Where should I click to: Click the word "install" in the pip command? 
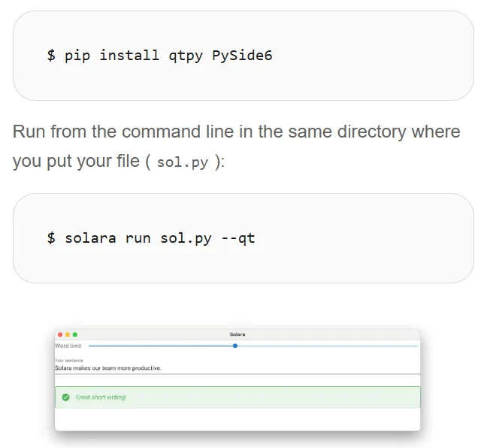point(129,56)
